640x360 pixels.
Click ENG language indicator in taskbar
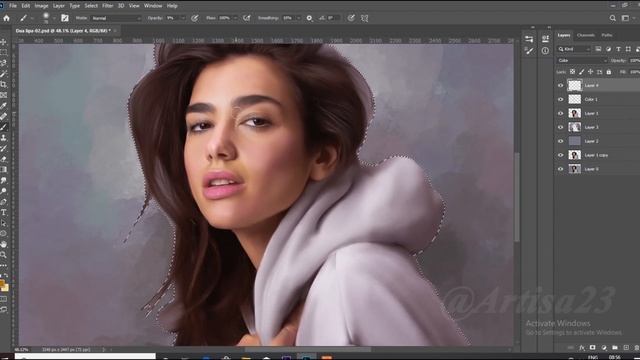[x=592, y=358]
